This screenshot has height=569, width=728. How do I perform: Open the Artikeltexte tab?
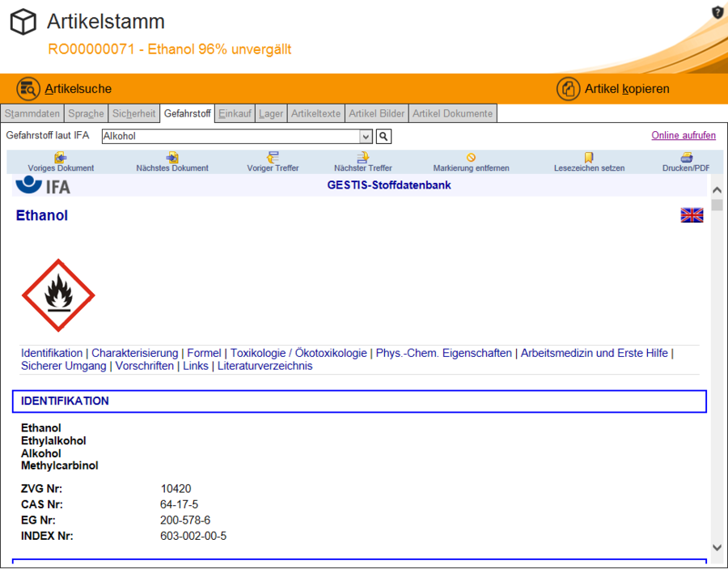coord(315,114)
